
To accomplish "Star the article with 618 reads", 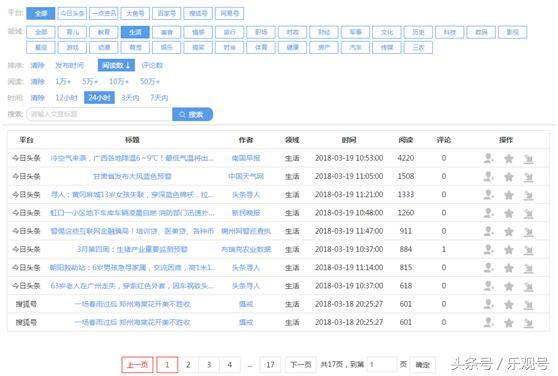I will coord(509,286).
